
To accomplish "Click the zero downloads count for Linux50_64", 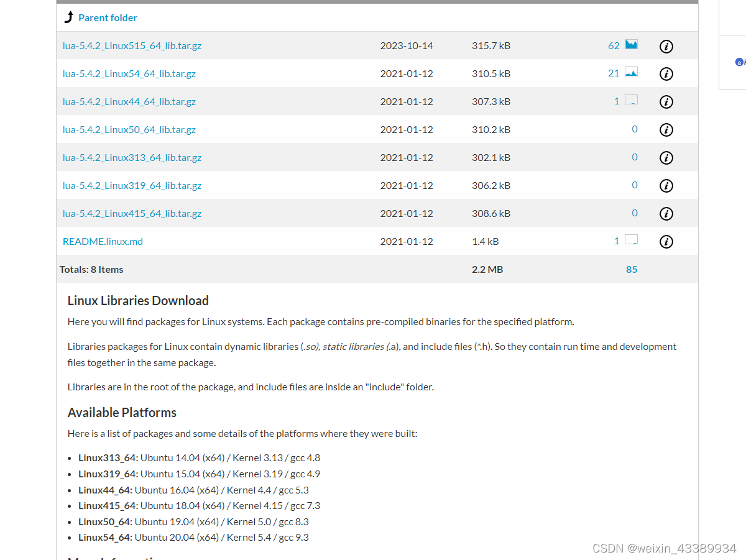I will pos(635,129).
